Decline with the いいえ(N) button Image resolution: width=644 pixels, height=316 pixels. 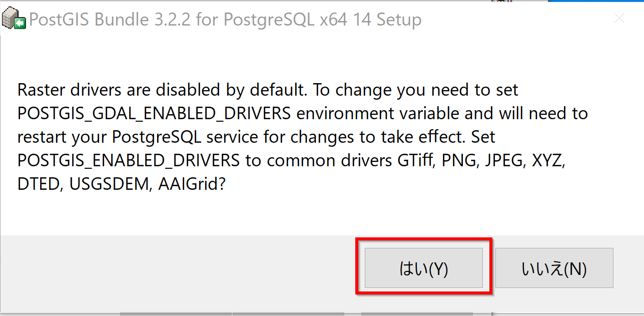554,268
